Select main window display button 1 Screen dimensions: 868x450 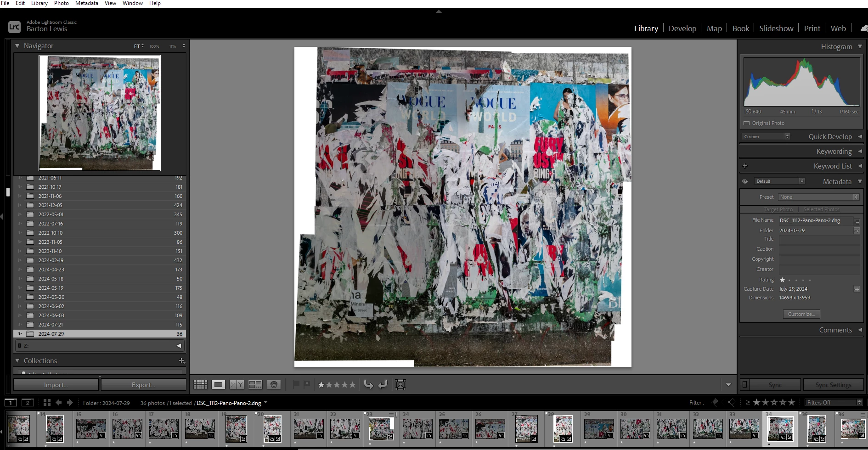point(11,403)
